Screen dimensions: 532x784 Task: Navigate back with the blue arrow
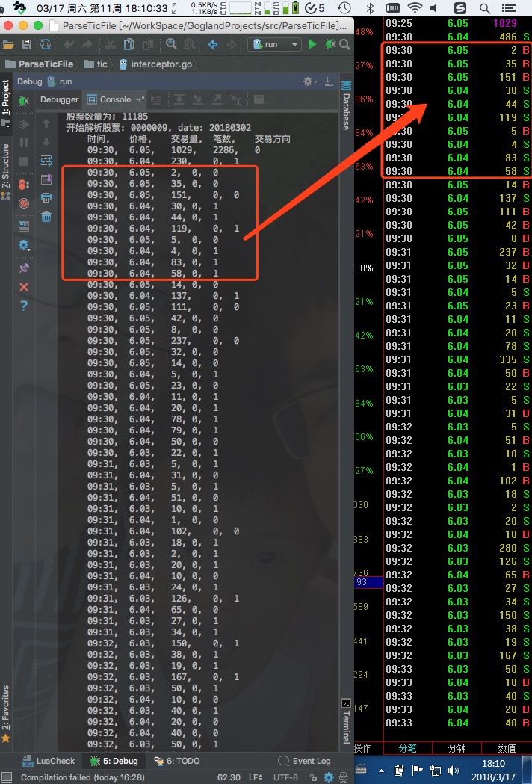click(x=213, y=45)
